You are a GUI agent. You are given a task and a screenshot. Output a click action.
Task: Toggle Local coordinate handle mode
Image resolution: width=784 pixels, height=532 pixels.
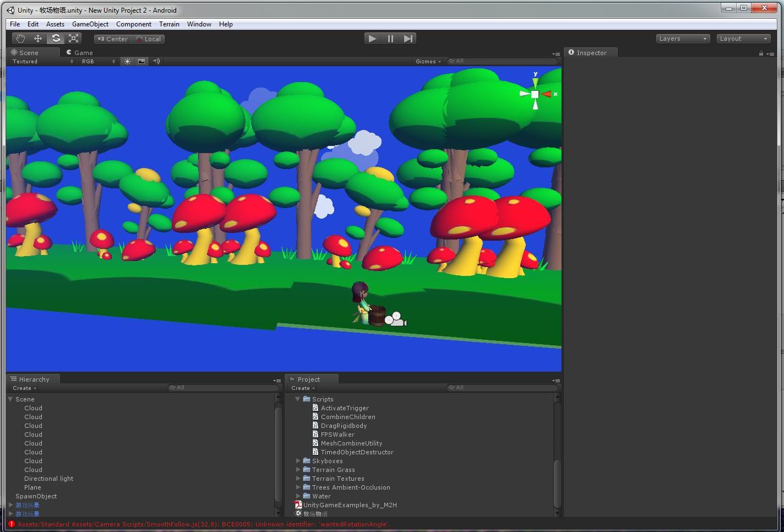148,39
